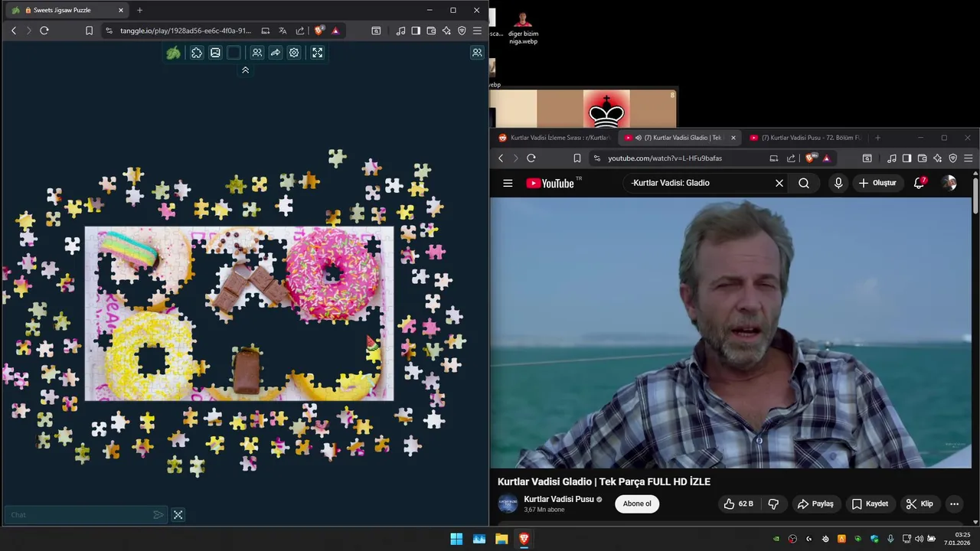Toggle the sidebar in Tanggle browser window
Screen dimensions: 980x551
click(416, 31)
